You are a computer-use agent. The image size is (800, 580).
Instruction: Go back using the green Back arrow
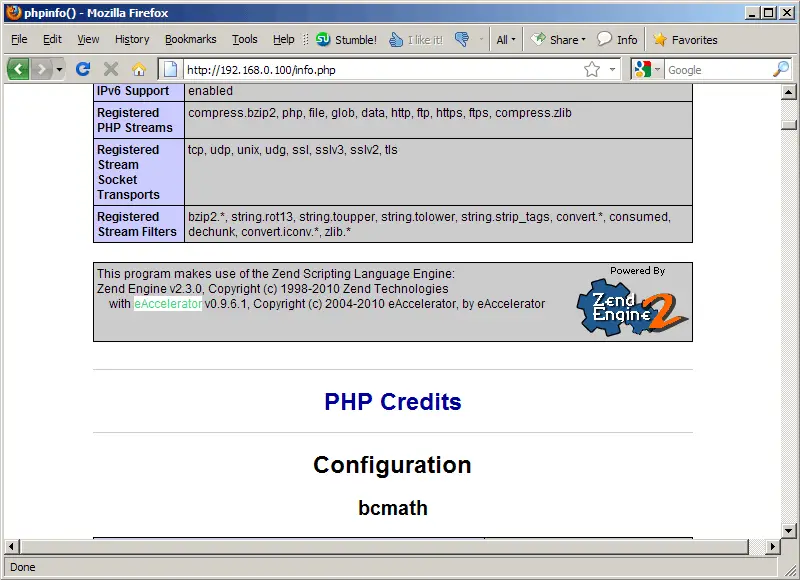click(x=18, y=69)
